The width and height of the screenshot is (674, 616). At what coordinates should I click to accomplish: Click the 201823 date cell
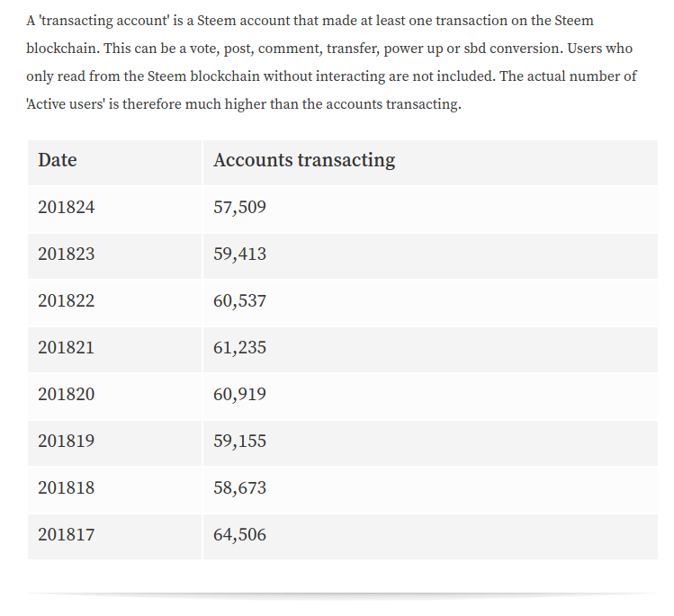tap(115, 256)
